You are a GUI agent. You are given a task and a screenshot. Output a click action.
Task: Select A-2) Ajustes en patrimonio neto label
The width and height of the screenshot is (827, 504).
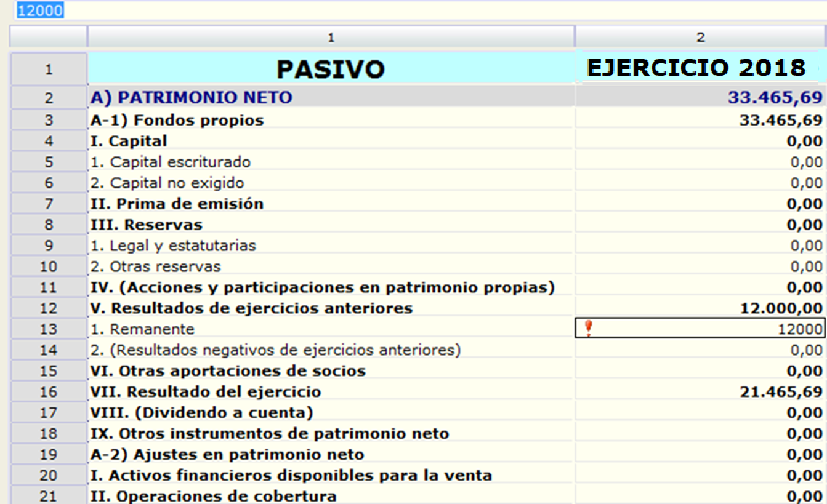[x=331, y=455]
